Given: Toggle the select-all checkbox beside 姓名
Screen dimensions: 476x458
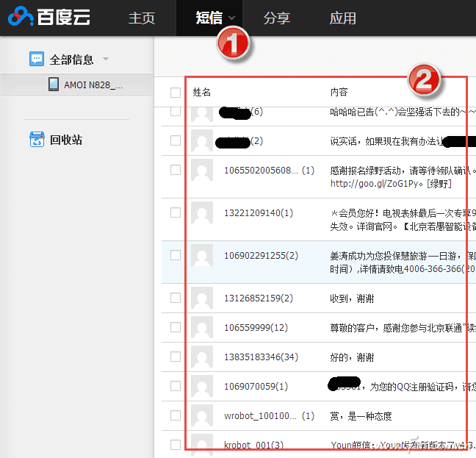Looking at the screenshot, I should click(176, 93).
